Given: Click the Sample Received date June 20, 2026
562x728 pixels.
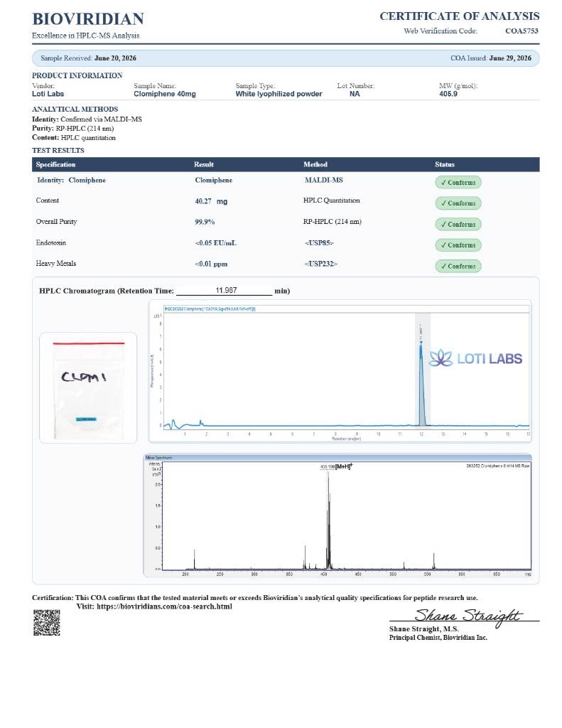Looking at the screenshot, I should click(115, 58).
